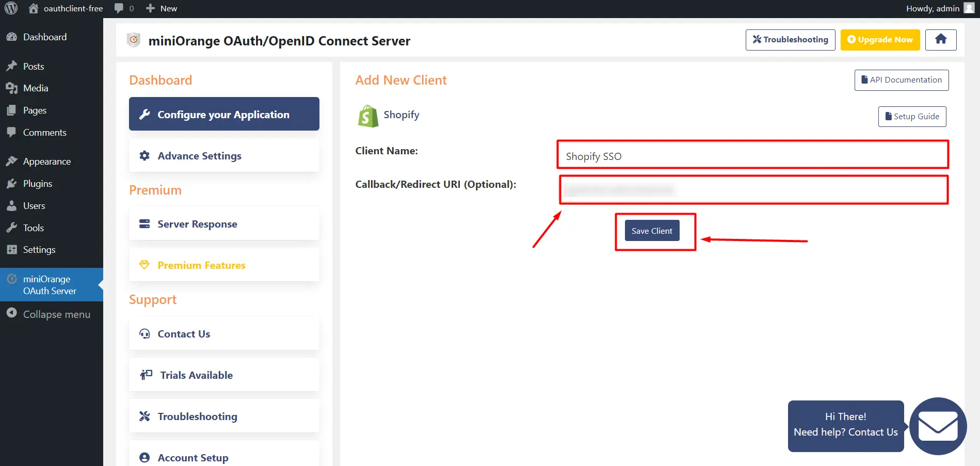980x466 pixels.
Task: Click the Dashboard section heading in panel
Action: click(x=160, y=80)
